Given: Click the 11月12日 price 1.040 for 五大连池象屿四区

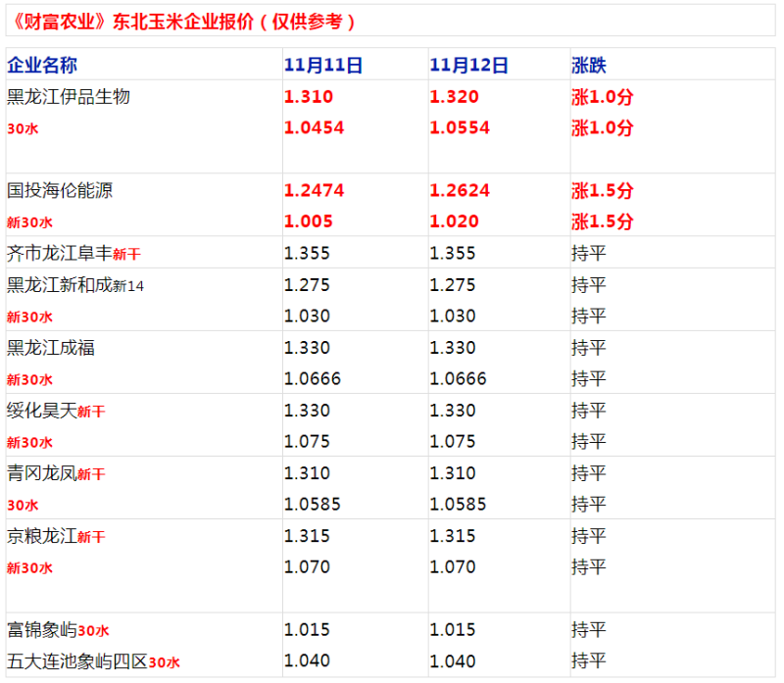Looking at the screenshot, I should [453, 661].
